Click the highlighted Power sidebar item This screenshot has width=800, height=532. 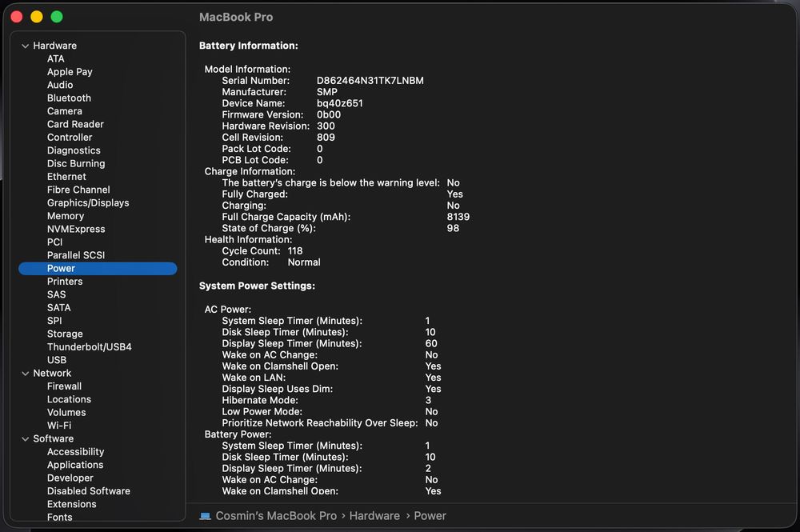tap(61, 269)
